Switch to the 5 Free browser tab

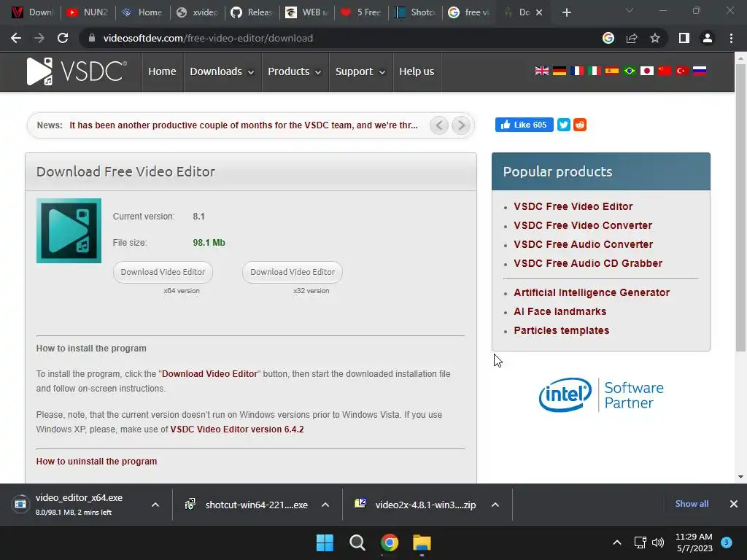pyautogui.click(x=361, y=12)
